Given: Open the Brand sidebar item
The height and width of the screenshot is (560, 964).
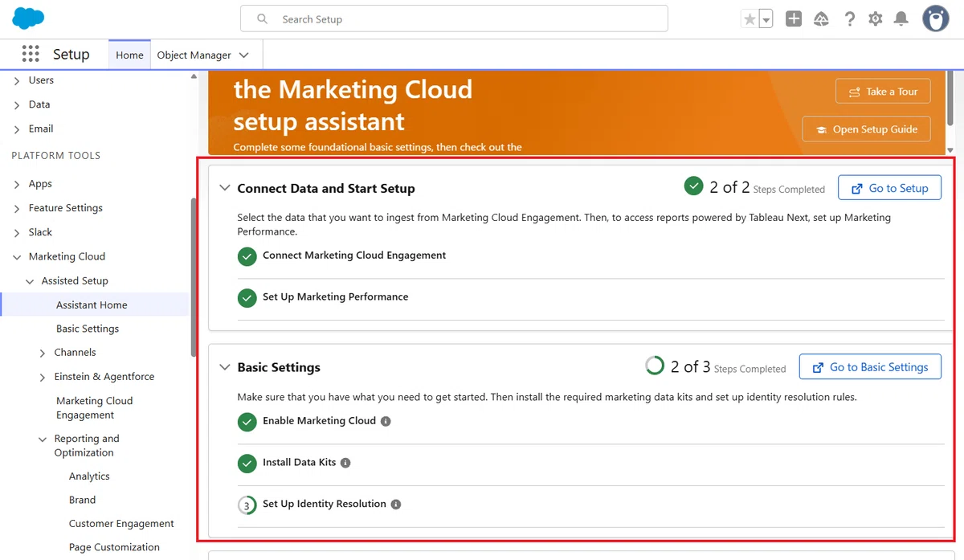Looking at the screenshot, I should click(82, 500).
